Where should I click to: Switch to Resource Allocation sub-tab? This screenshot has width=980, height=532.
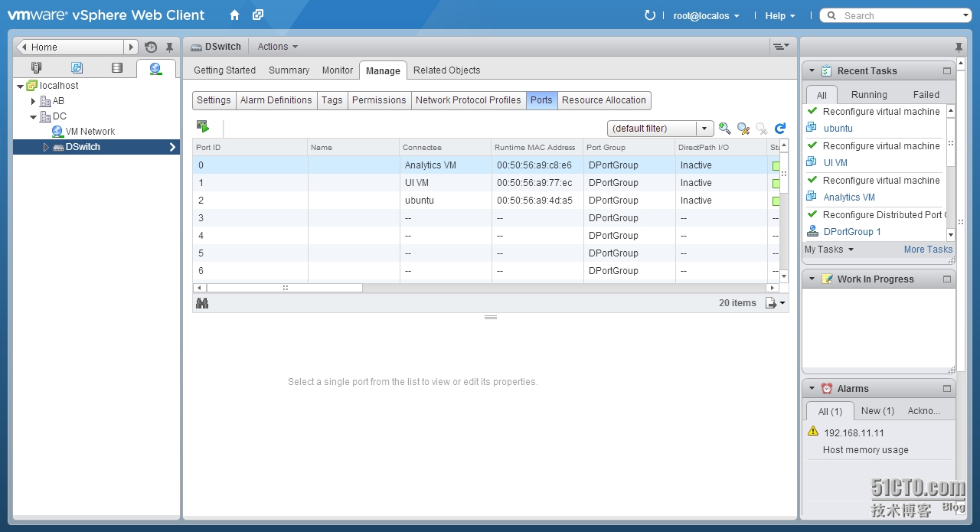tap(604, 100)
